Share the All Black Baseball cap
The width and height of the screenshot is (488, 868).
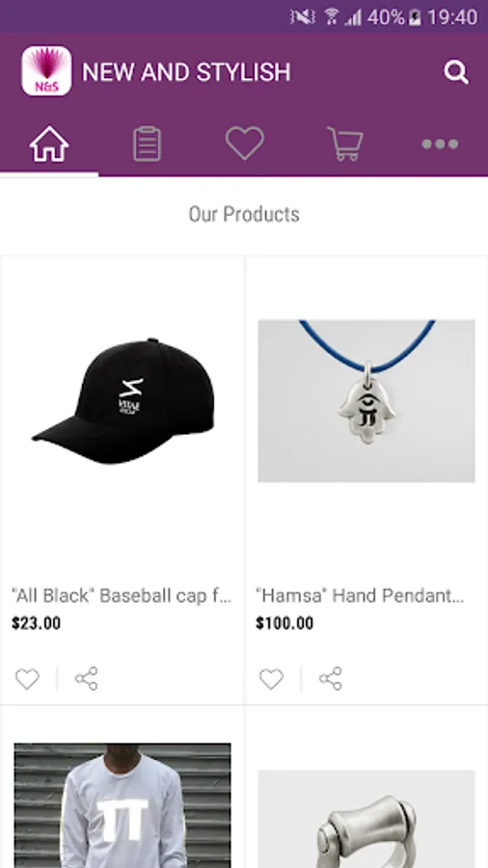[x=86, y=679]
